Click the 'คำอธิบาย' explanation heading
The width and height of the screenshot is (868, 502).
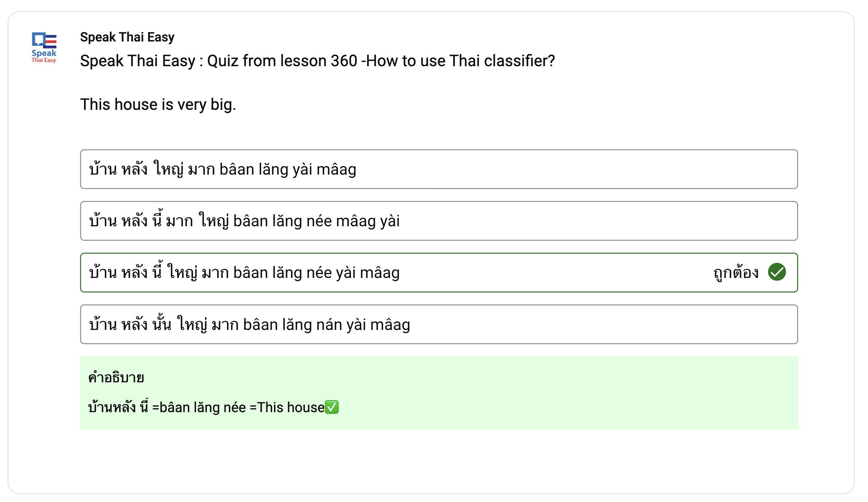(x=116, y=377)
